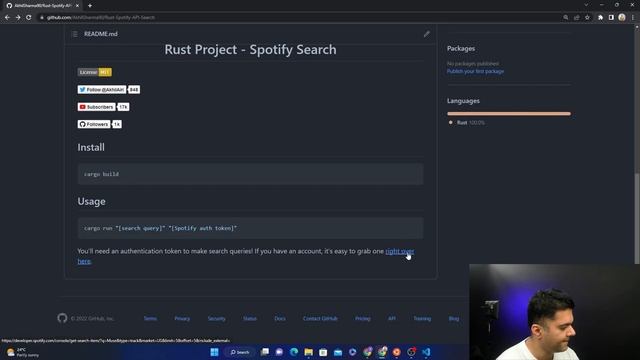Open Microsoft Store from the taskbar
640x360 pixels.
tap(323, 352)
